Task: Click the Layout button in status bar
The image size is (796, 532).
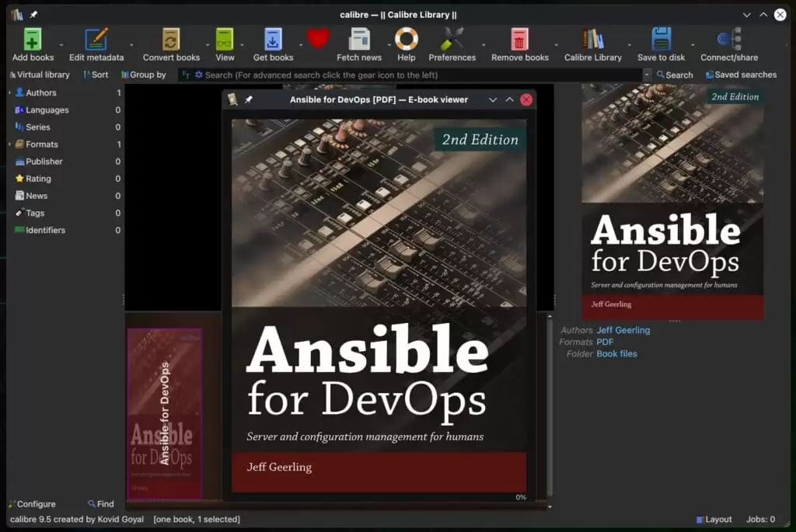Action: click(714, 520)
